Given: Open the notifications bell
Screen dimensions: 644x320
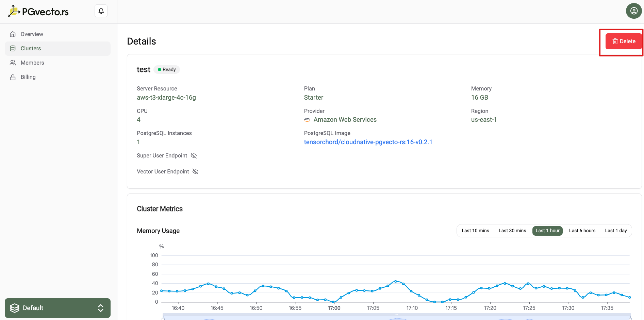Looking at the screenshot, I should 101,11.
